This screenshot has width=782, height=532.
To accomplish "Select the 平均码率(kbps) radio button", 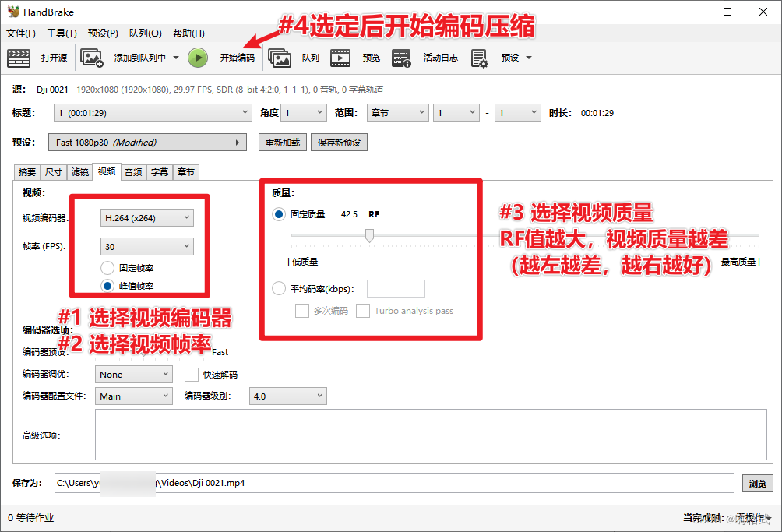I will pos(279,288).
